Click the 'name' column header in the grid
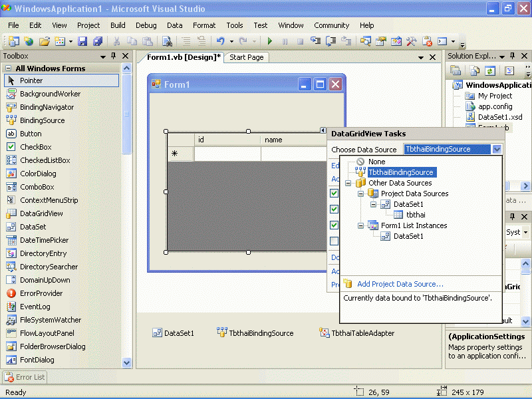Viewport: 532px width, 399px height. pos(293,140)
